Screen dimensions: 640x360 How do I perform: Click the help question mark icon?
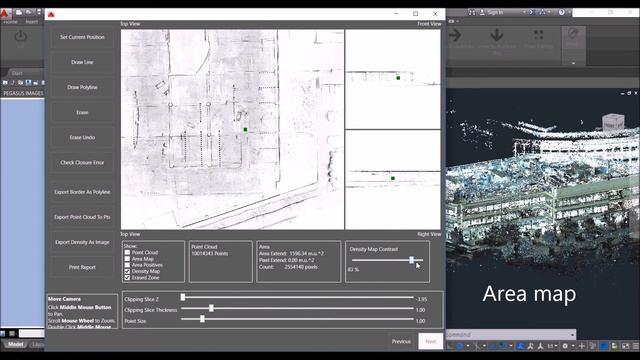[x=562, y=12]
